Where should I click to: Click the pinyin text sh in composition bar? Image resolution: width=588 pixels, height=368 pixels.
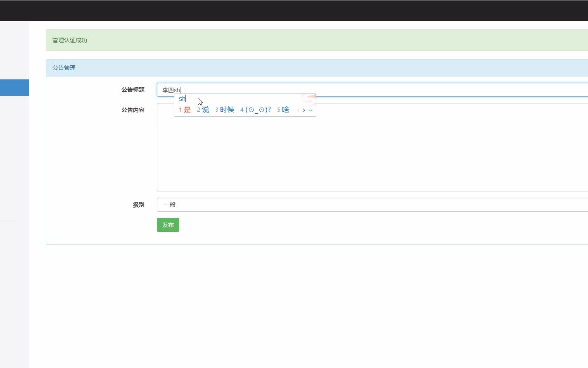coord(182,98)
